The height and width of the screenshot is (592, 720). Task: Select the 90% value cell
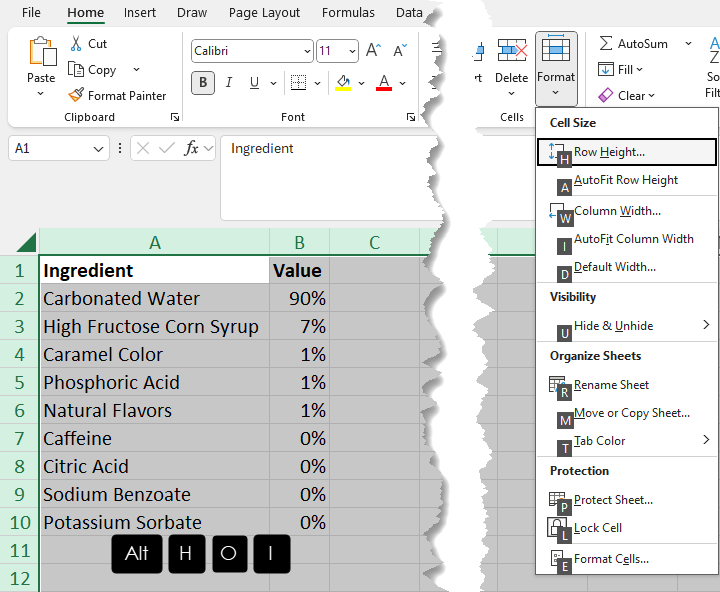(299, 299)
